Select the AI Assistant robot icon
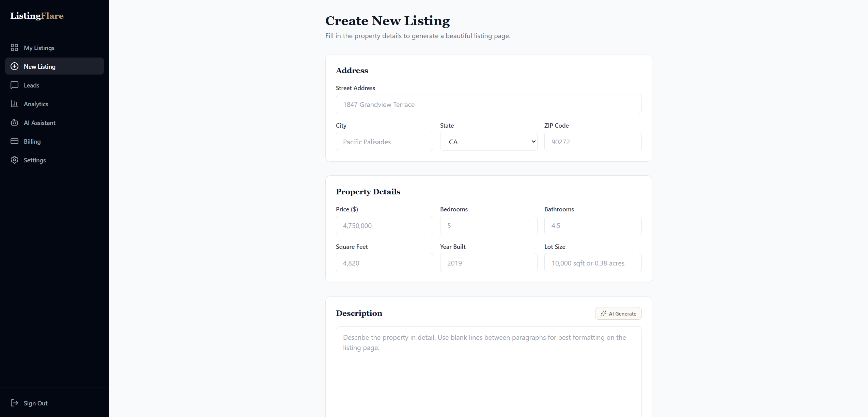The image size is (868, 417). click(x=15, y=123)
